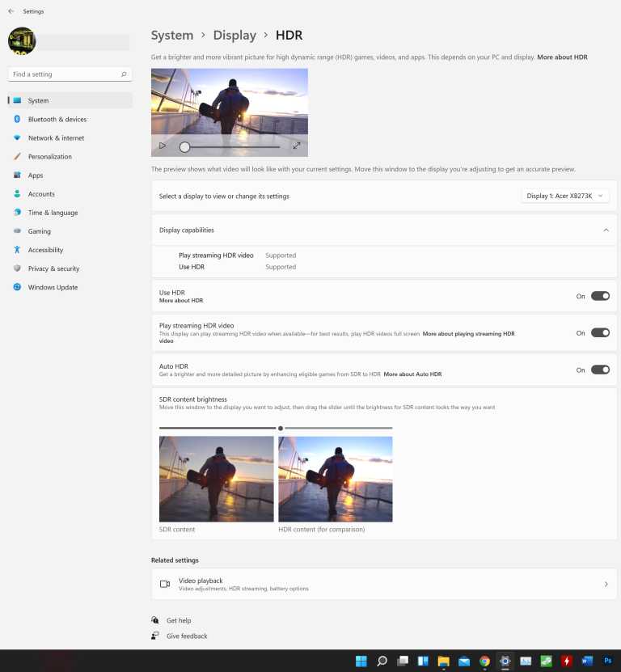Click the SDR content brightness slider handle
Image resolution: width=621 pixels, height=672 pixels.
click(x=281, y=428)
